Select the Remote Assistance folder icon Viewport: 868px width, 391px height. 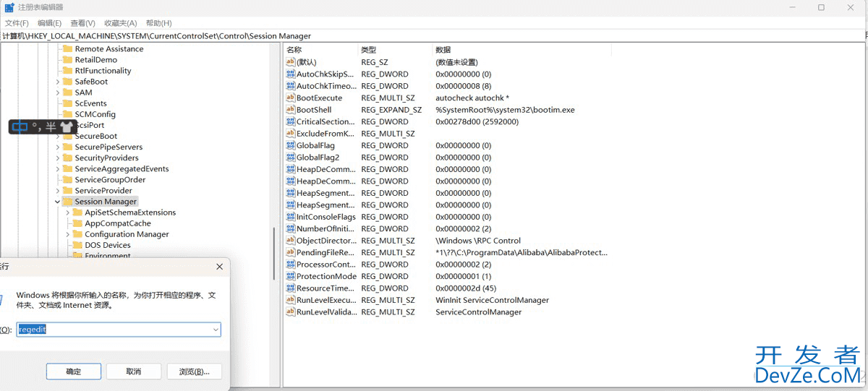click(68, 48)
